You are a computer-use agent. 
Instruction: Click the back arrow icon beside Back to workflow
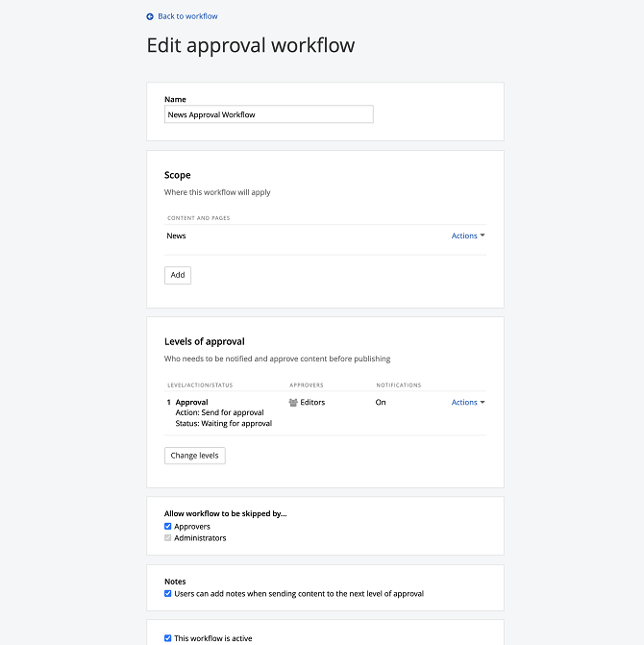tap(150, 16)
